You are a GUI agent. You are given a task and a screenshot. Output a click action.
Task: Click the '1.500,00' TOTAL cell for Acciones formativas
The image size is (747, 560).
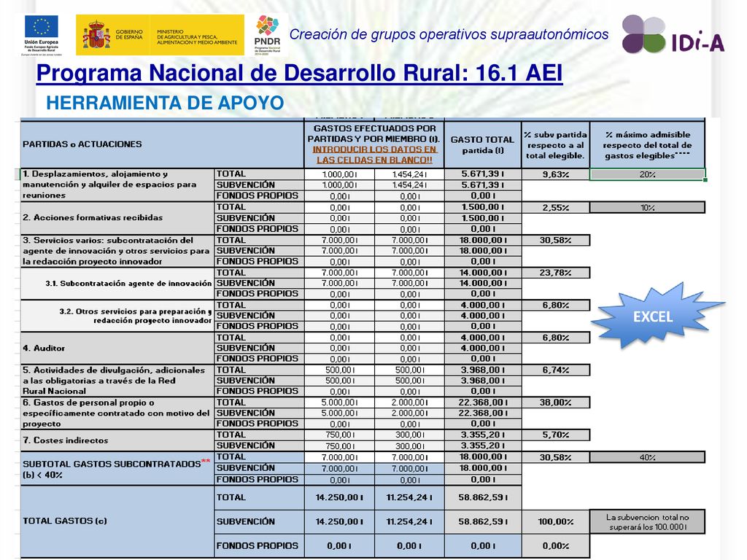(x=483, y=207)
